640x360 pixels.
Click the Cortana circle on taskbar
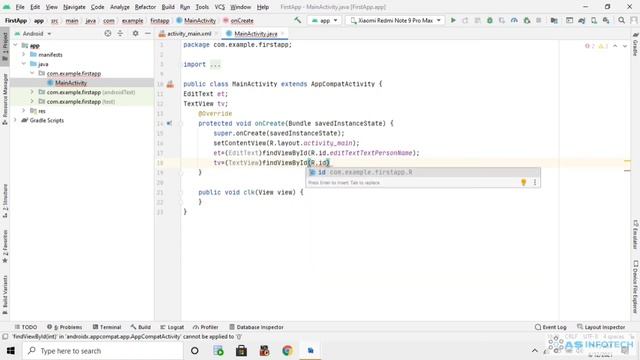pyautogui.click(x=195, y=351)
